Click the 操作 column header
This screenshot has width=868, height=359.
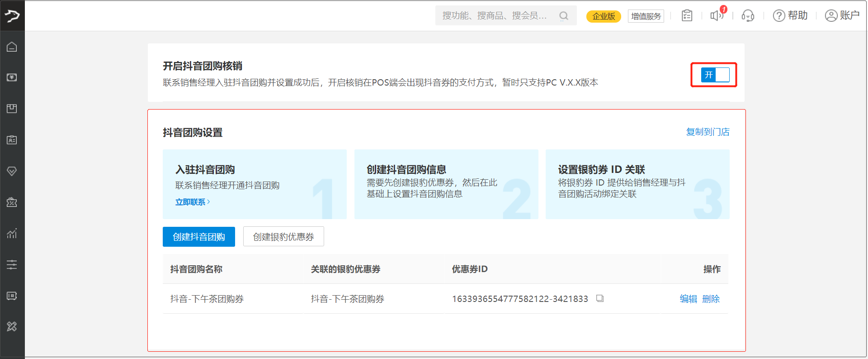pos(712,269)
